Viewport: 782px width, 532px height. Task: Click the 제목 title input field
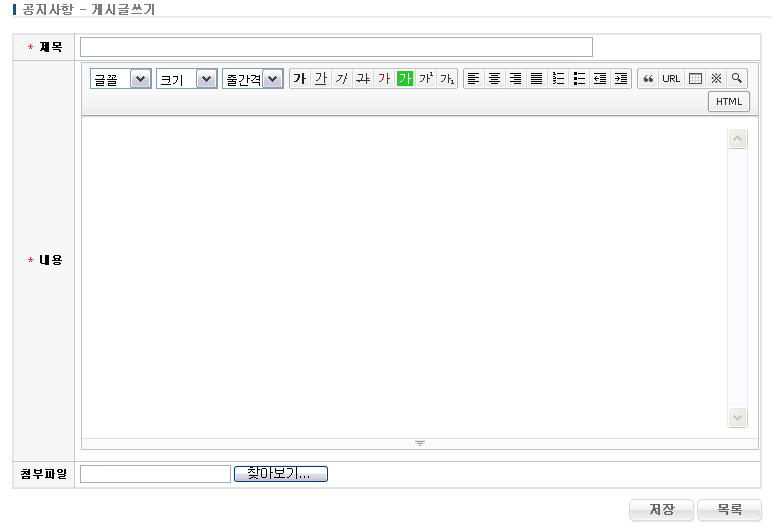(x=336, y=47)
